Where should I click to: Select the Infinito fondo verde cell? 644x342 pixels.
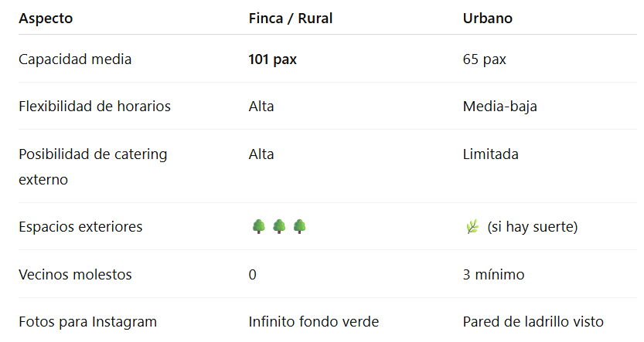[314, 322]
